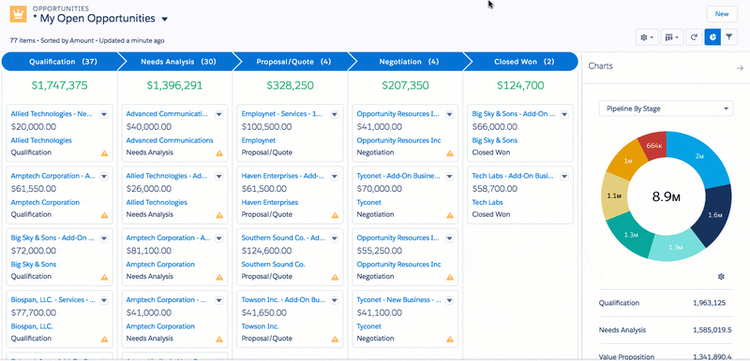Open the Employnet account link
750x361 pixels.
click(258, 141)
